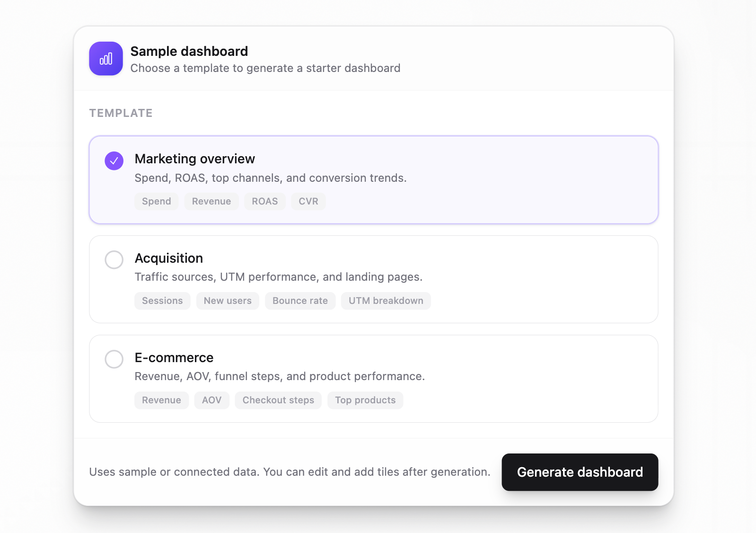Image resolution: width=756 pixels, height=533 pixels.
Task: Click the ROAS metric tag
Action: pyautogui.click(x=264, y=201)
